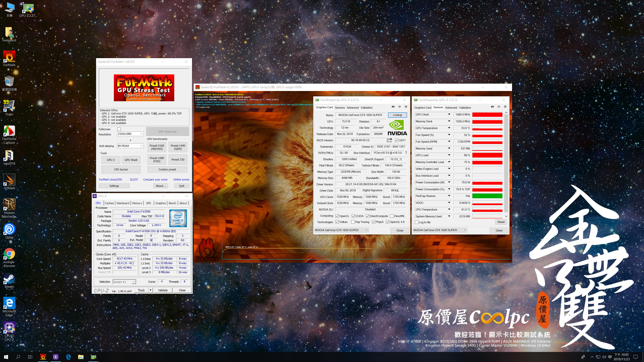Open the Uplay desktop icon
Image resolution: width=644 pixels, height=362 pixels.
point(9,231)
